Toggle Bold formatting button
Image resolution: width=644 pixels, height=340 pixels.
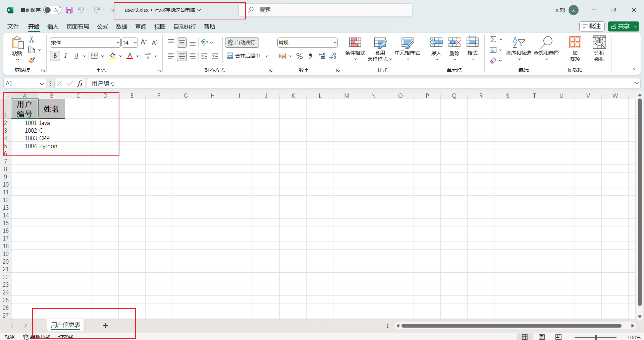55,56
